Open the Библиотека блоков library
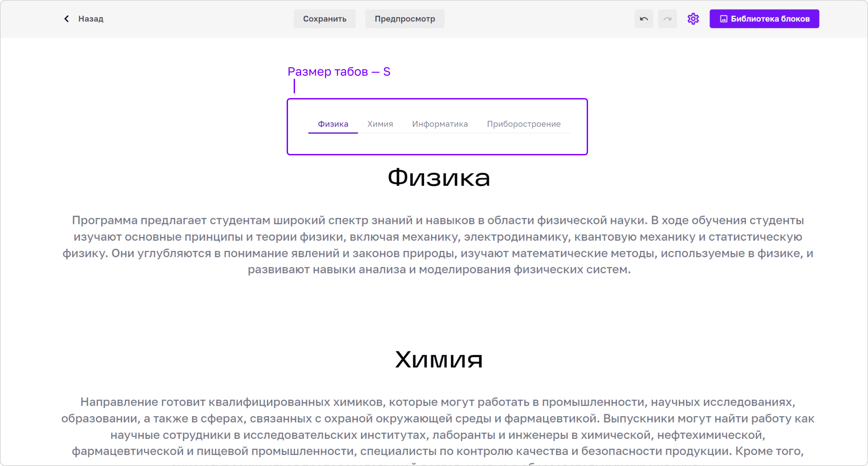Viewport: 868px width, 466px height. pyautogui.click(x=764, y=19)
